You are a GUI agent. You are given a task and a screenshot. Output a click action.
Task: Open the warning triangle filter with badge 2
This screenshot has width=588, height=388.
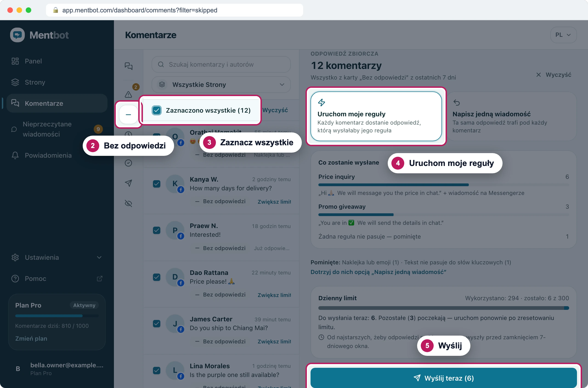click(128, 94)
